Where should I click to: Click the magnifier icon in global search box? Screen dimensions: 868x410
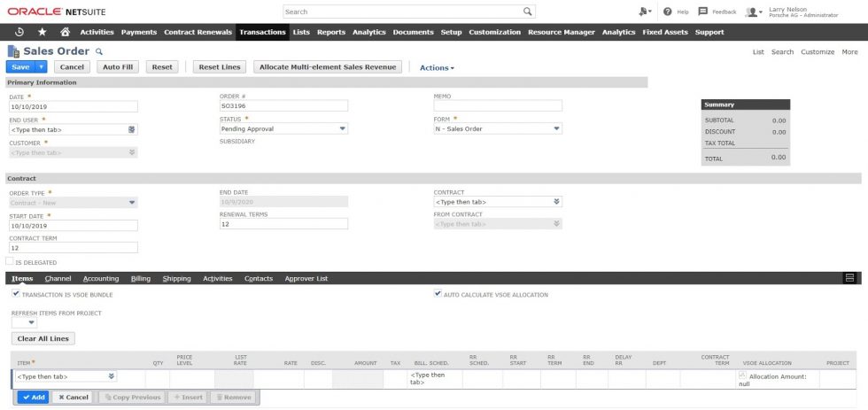pyautogui.click(x=528, y=12)
